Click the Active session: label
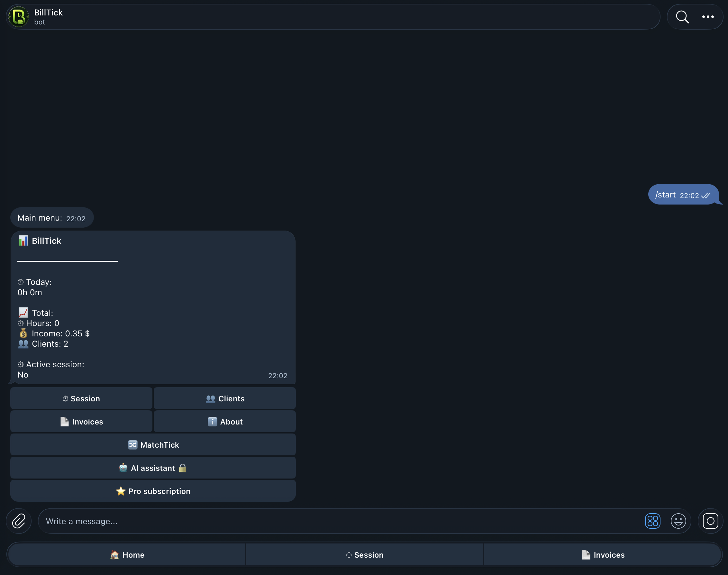The image size is (728, 575). click(51, 364)
